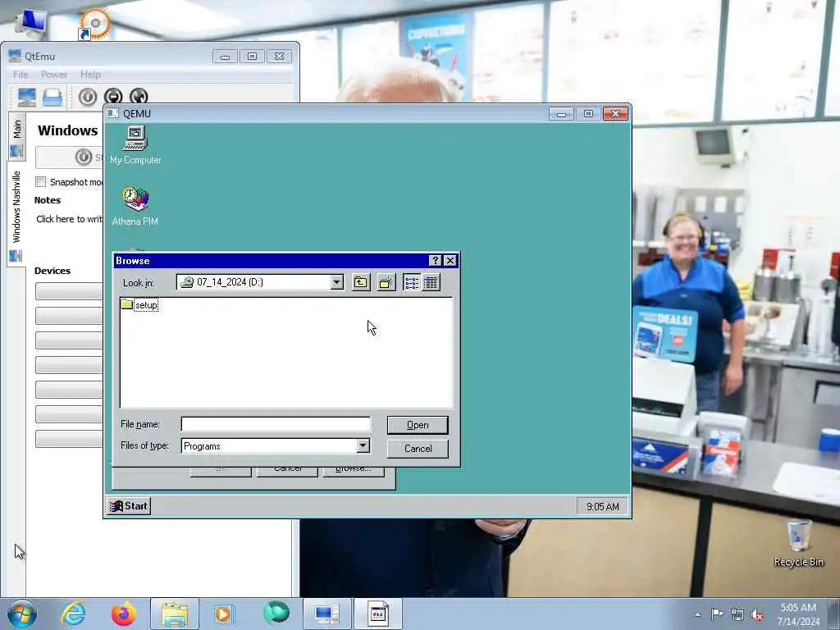Image resolution: width=840 pixels, height=630 pixels.
Task: Open network tray icon
Action: (737, 615)
